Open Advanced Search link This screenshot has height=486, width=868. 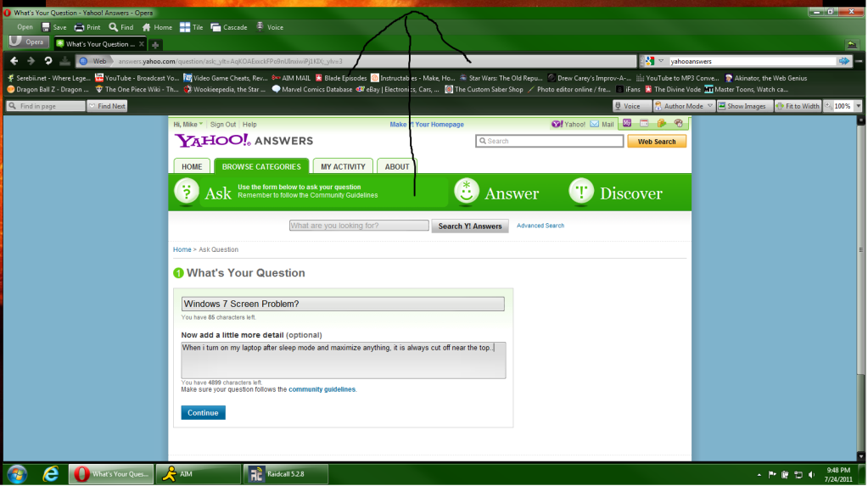point(540,226)
